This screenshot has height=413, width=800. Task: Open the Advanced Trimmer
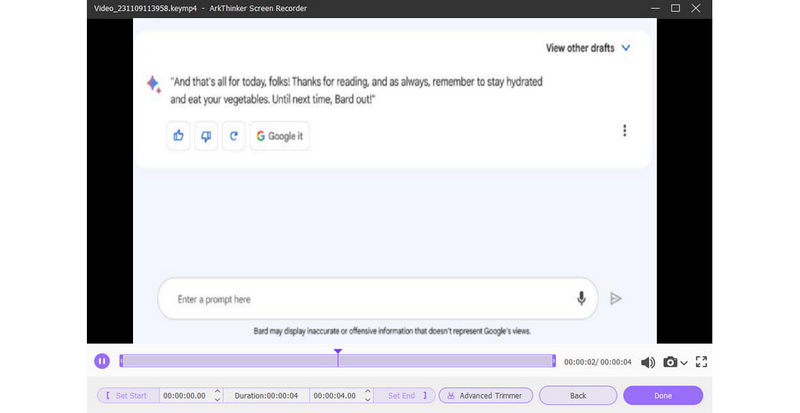coord(486,396)
